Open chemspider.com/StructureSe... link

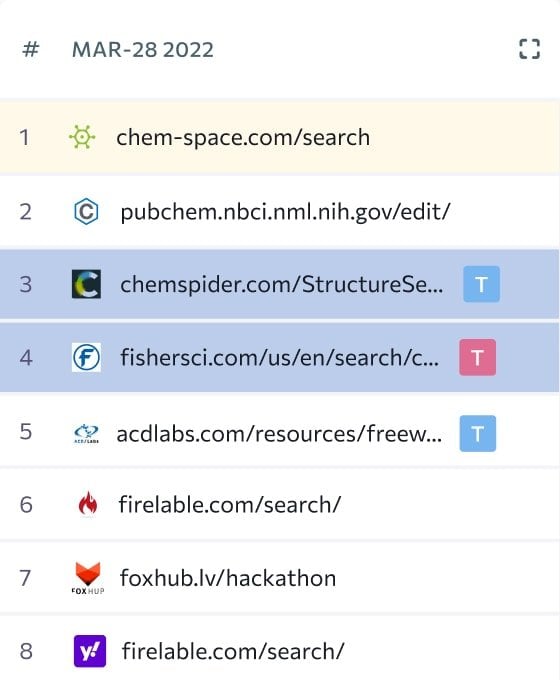(x=282, y=284)
